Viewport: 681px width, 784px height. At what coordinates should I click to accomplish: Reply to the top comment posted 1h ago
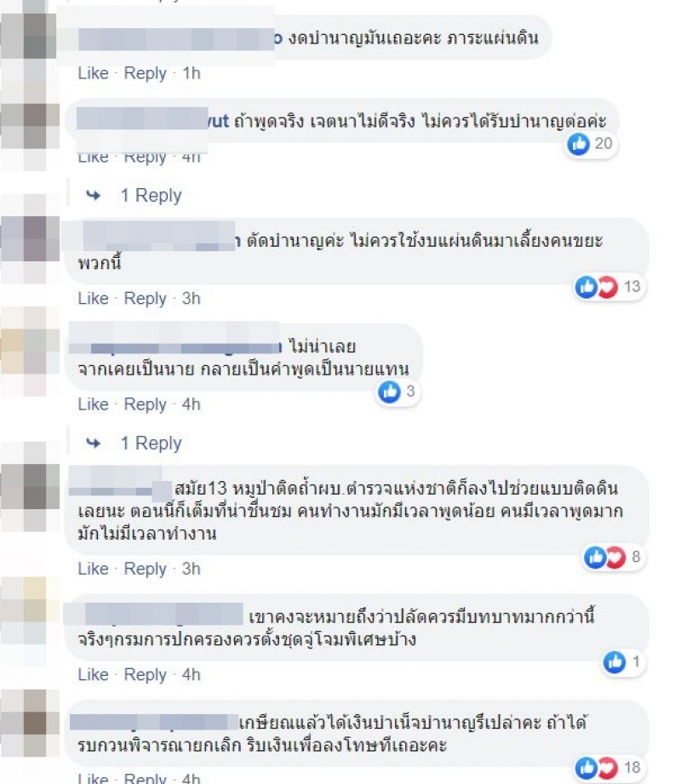tap(145, 73)
